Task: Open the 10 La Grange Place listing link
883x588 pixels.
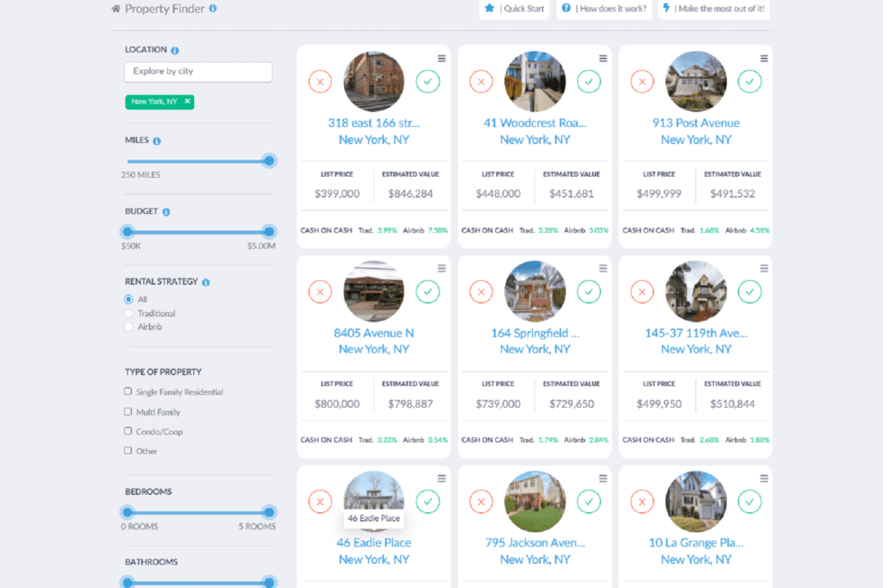Action: 696,543
